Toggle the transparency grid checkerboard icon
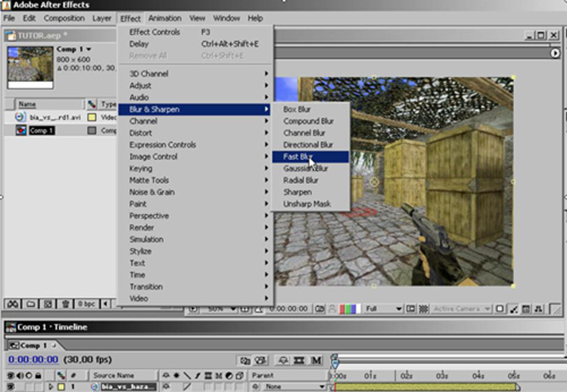 click(x=423, y=309)
